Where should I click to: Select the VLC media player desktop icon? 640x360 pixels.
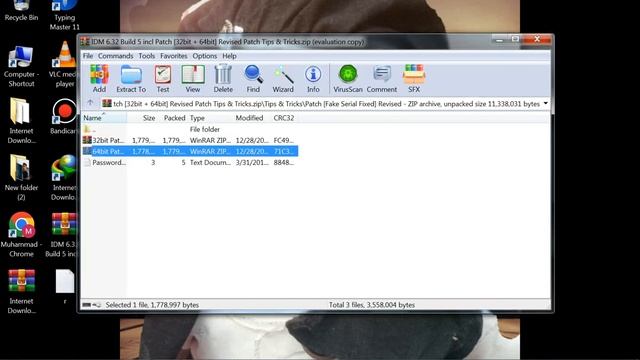pos(64,64)
